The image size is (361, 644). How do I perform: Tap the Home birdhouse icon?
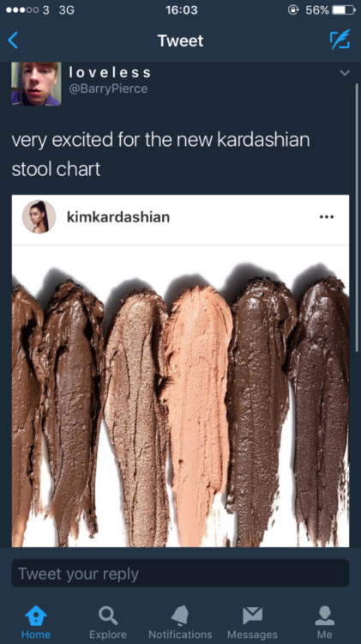click(36, 616)
